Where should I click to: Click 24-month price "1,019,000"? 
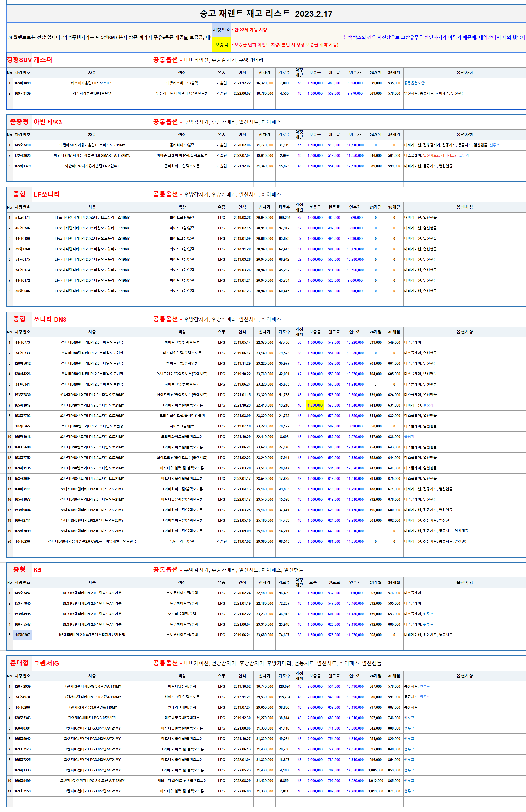(376, 791)
